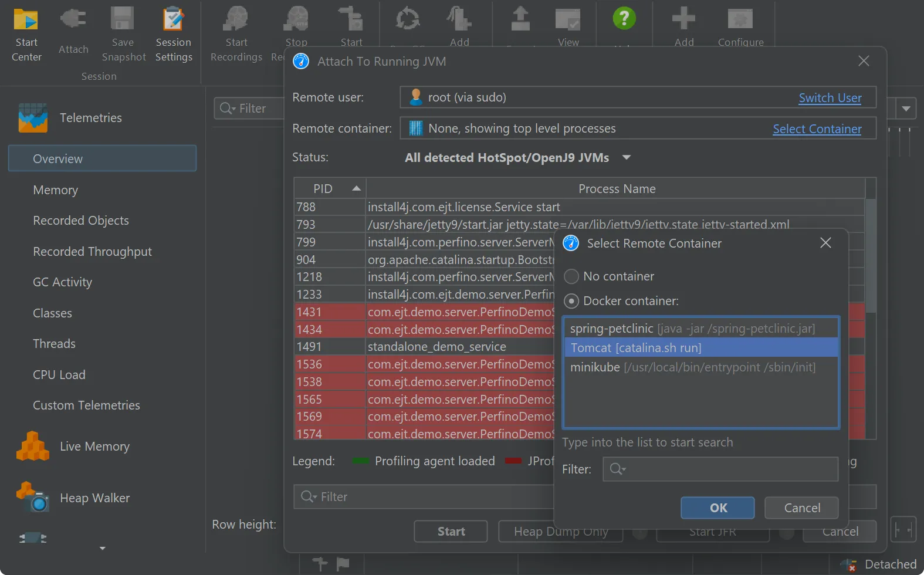Click the Select Container link
The image size is (924, 575).
817,129
